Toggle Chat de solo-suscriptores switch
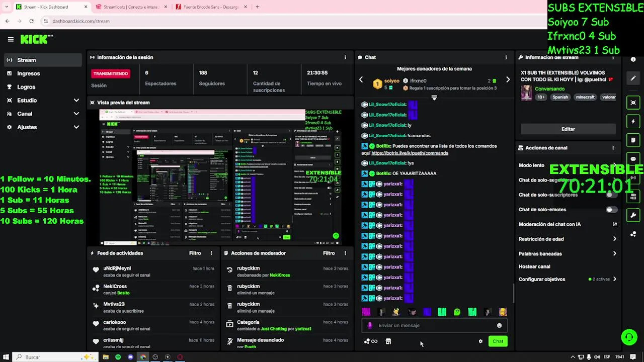644x362 pixels. coord(611,195)
